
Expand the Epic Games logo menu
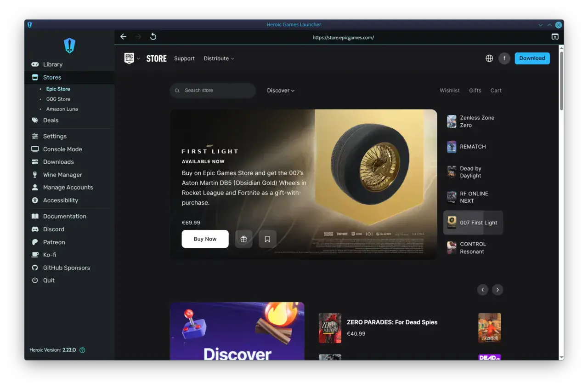(132, 58)
